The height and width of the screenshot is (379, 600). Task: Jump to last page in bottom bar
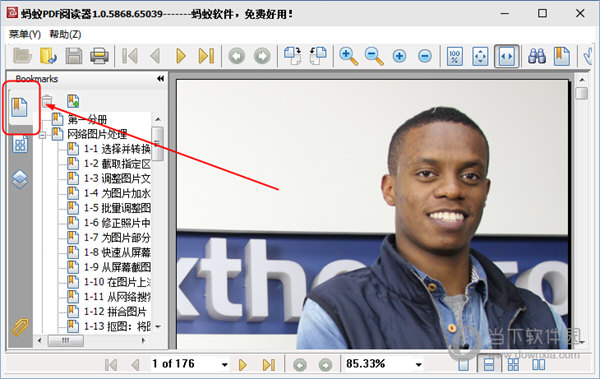[x=269, y=365]
